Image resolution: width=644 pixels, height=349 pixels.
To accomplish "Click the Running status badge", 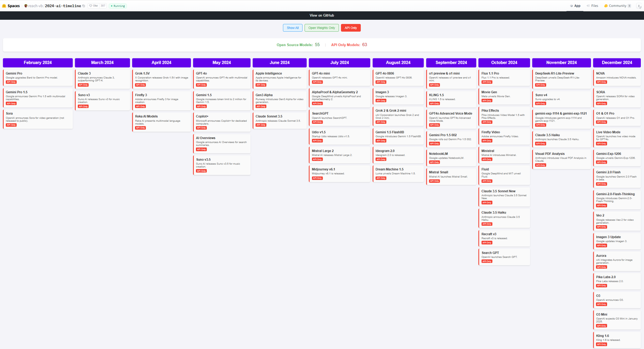I will tap(118, 5).
